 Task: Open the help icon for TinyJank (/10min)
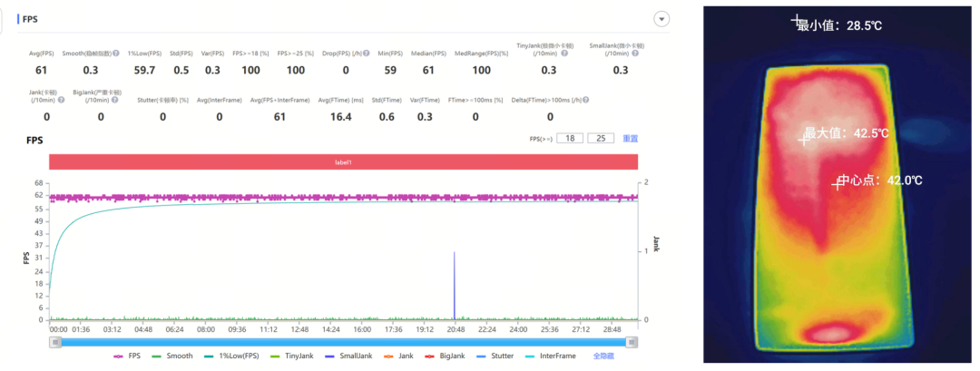(564, 54)
